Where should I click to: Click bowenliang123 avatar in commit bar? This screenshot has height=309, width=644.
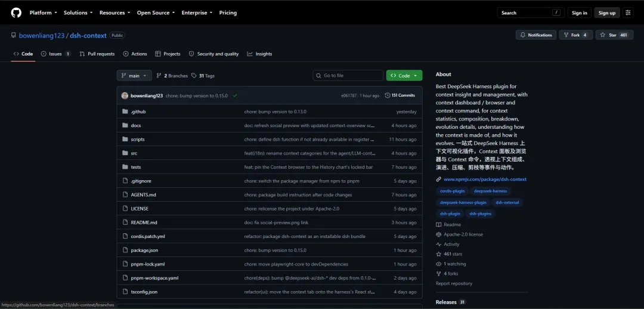pyautogui.click(x=125, y=95)
